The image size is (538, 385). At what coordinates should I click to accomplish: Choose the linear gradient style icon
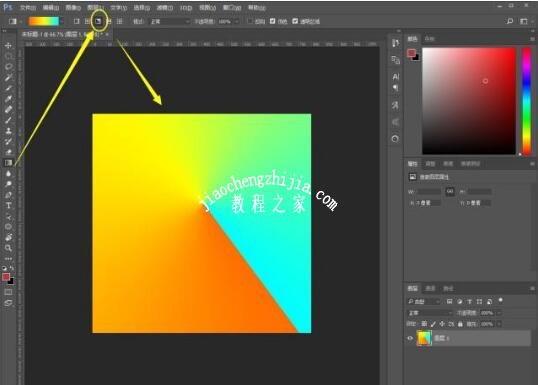tap(77, 21)
